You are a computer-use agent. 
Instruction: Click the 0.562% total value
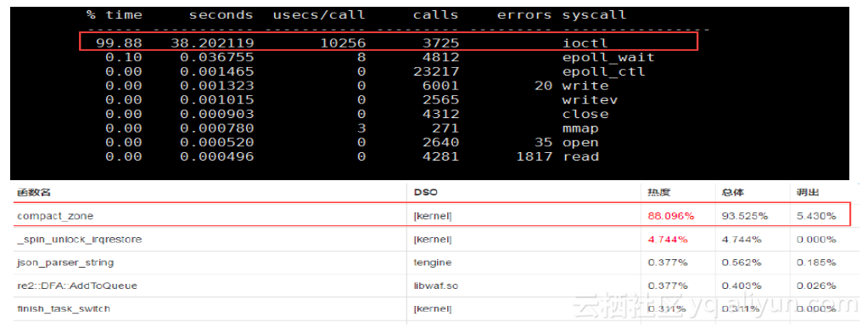pyautogui.click(x=742, y=262)
